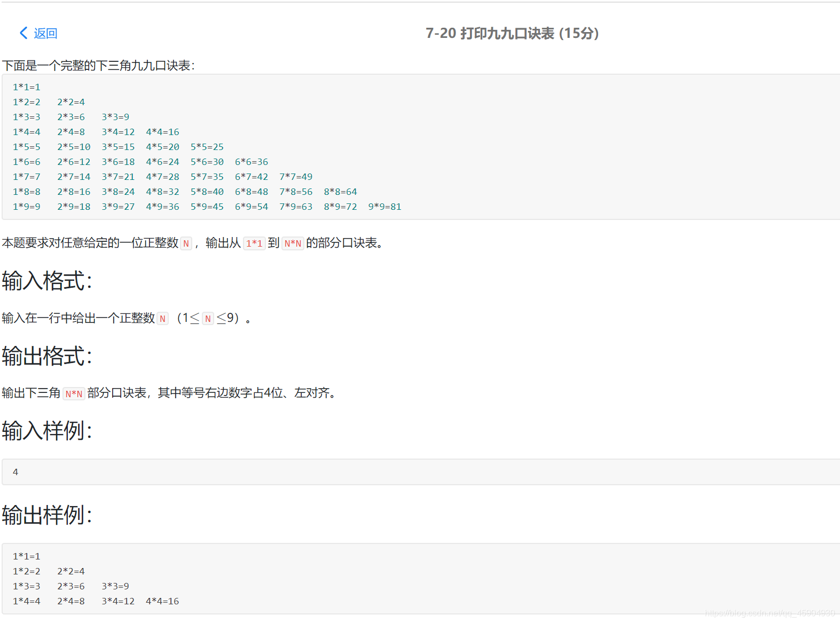
Task: Click 8*8=64 in the full table
Action: [340, 192]
